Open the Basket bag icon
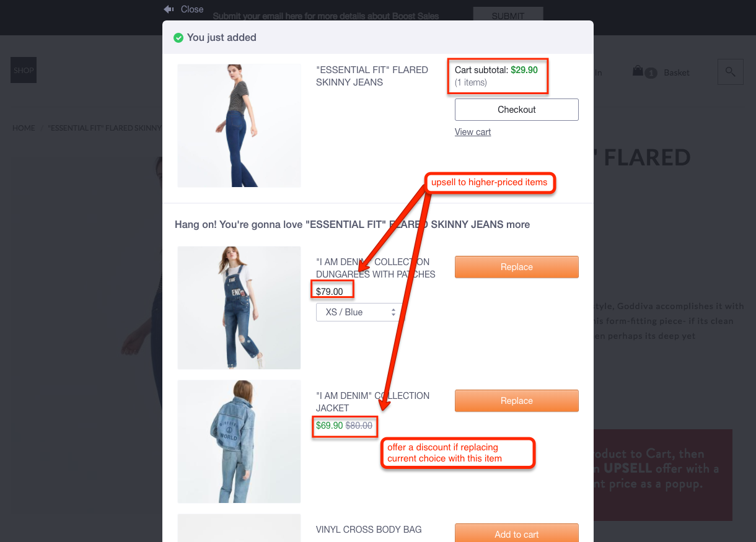Image resolution: width=756 pixels, height=542 pixels. 638,71
